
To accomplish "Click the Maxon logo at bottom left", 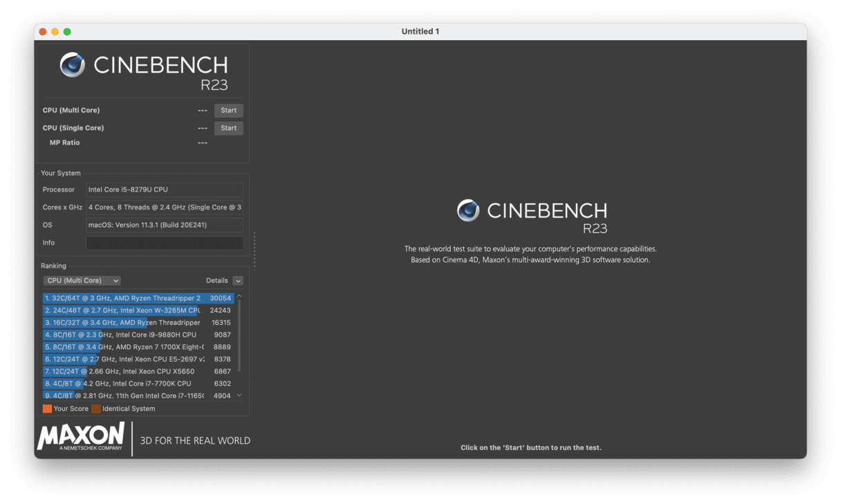I will (x=81, y=436).
